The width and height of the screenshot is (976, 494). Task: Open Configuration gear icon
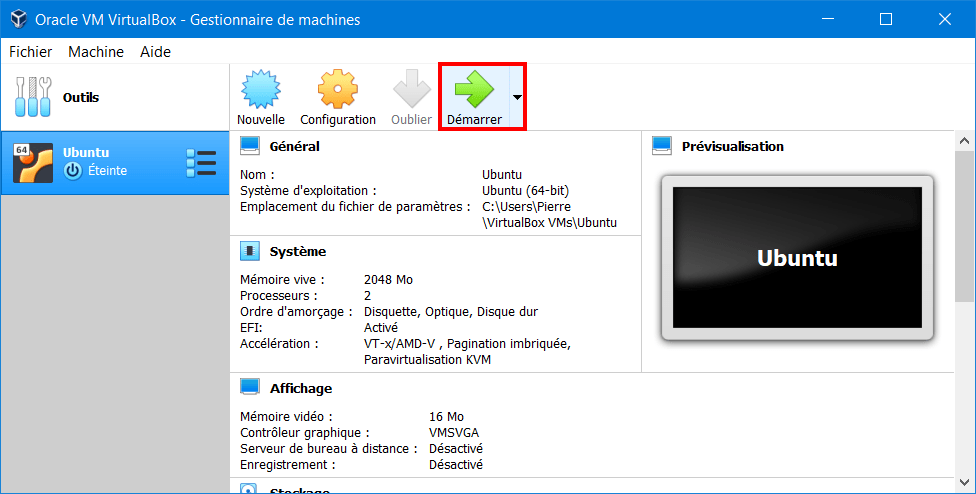coord(337,90)
